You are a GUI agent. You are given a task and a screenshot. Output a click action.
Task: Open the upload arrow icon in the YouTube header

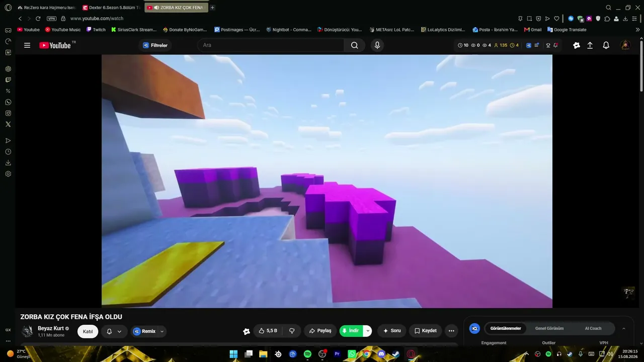point(590,45)
